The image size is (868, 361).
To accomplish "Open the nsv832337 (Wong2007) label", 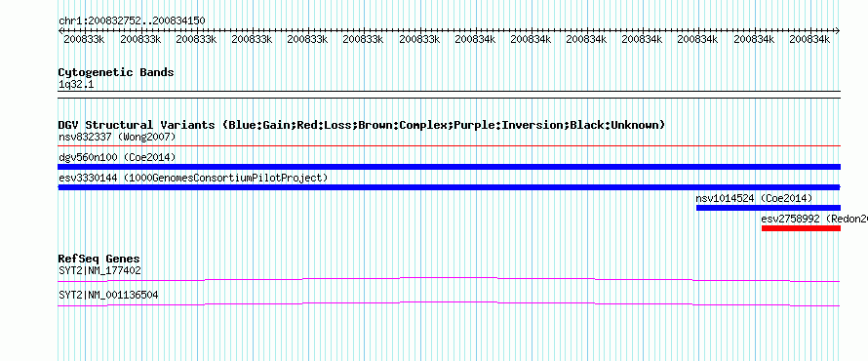I will coord(117,137).
